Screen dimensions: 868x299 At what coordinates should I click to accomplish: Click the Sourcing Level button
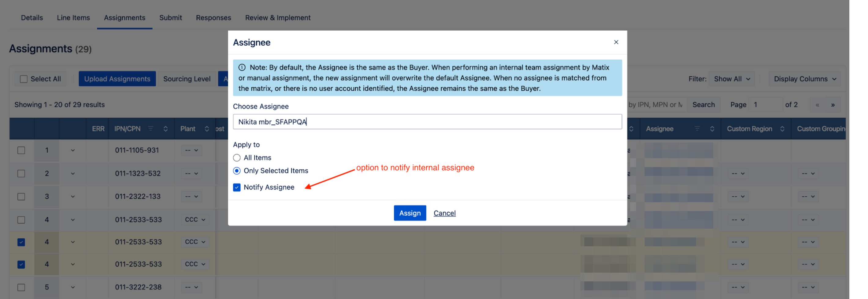point(187,79)
